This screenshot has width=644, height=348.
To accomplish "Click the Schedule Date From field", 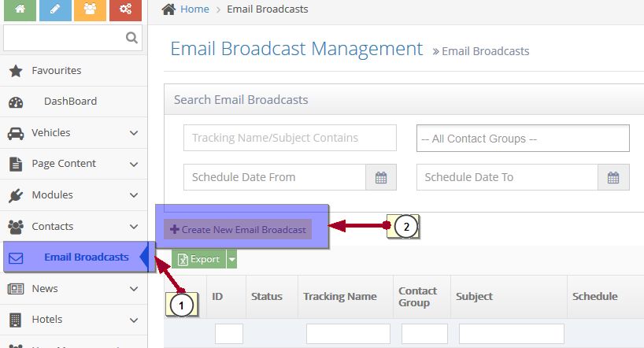I will (274, 177).
